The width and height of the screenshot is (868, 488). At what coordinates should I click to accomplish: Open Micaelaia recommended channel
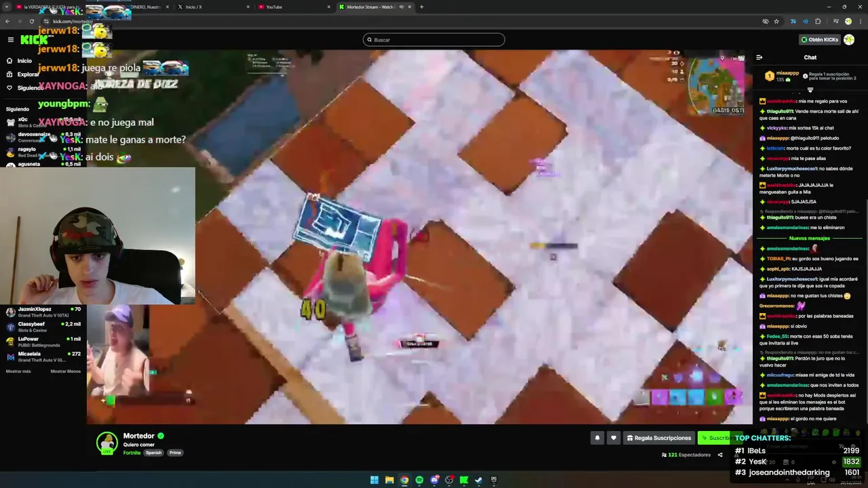(x=43, y=357)
